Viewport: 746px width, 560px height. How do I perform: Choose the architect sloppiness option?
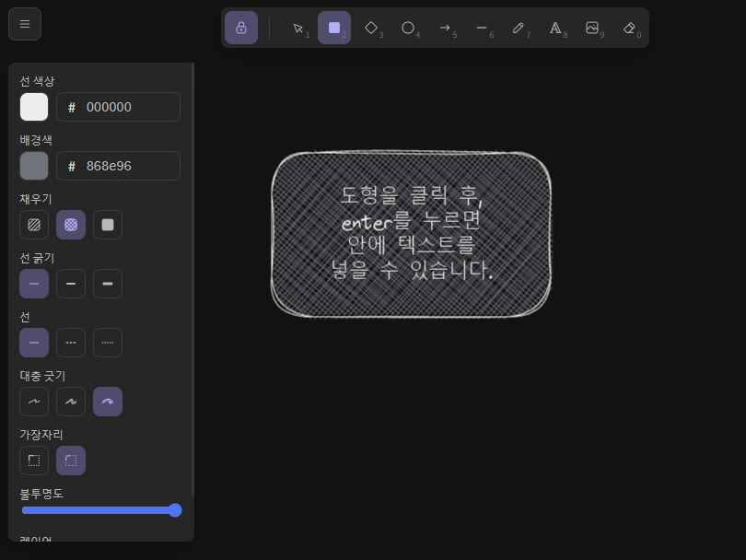(34, 401)
